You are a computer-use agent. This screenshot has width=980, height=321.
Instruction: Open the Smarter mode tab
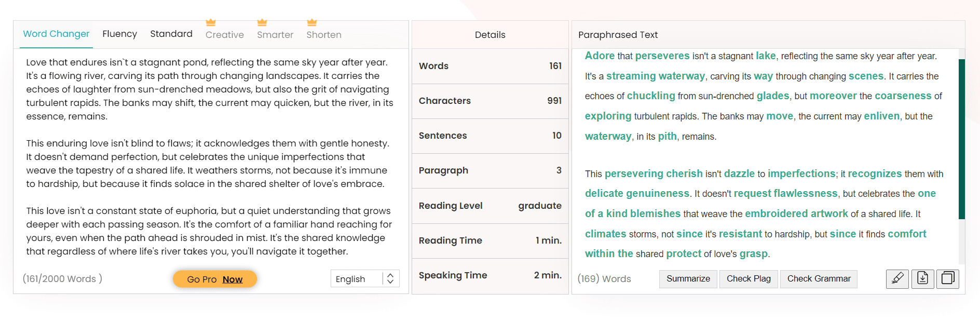275,35
